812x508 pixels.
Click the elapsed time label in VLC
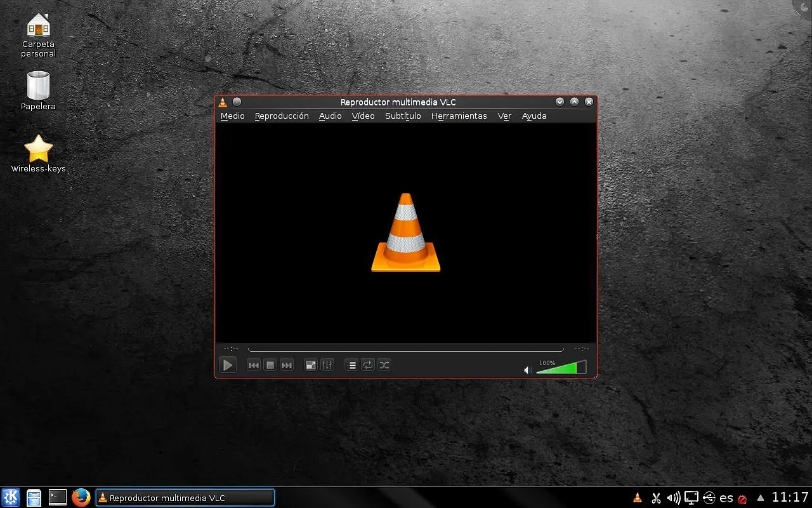tap(231, 349)
